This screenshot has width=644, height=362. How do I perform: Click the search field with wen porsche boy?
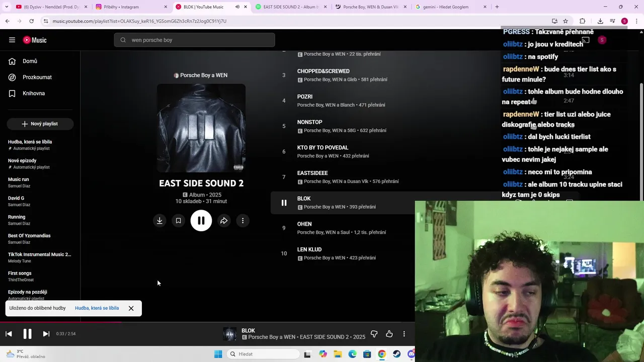pos(194,40)
